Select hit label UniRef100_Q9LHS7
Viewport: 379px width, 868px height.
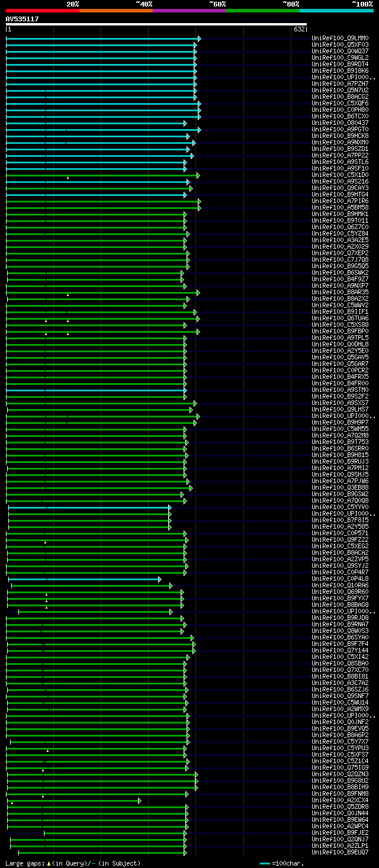click(340, 410)
